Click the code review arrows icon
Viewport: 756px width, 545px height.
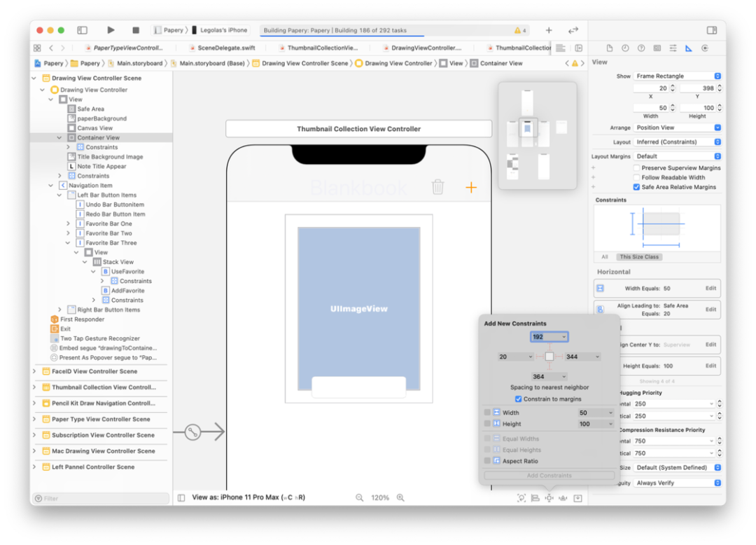573,30
